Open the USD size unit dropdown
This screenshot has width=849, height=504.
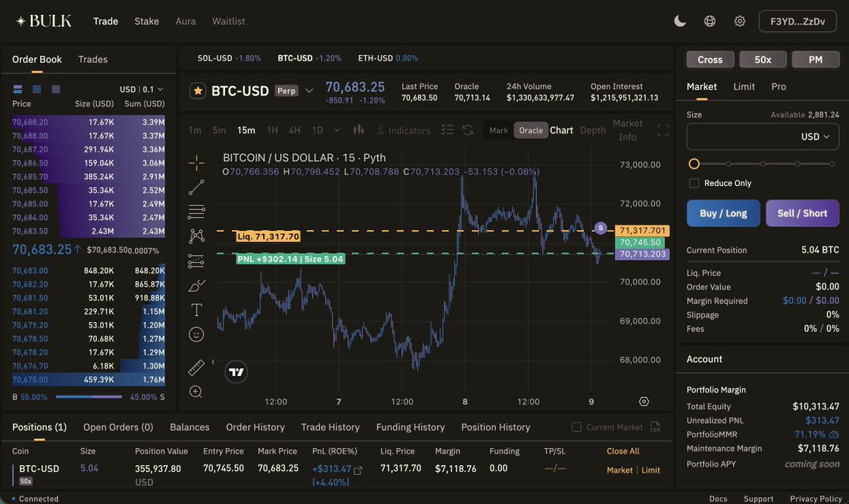815,136
